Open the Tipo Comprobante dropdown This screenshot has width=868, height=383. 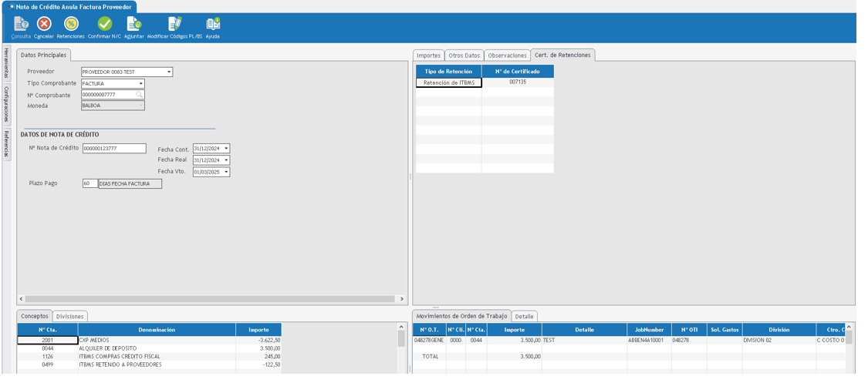coord(140,84)
